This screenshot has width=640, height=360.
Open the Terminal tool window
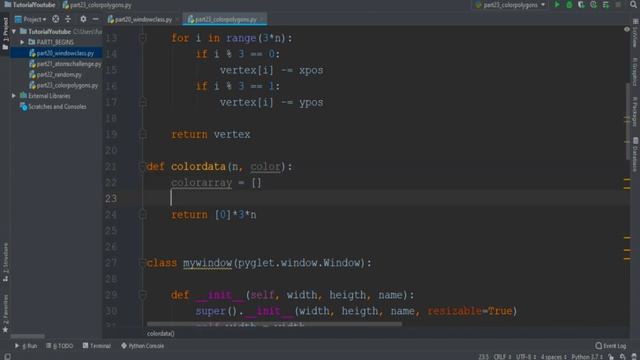tap(97, 346)
